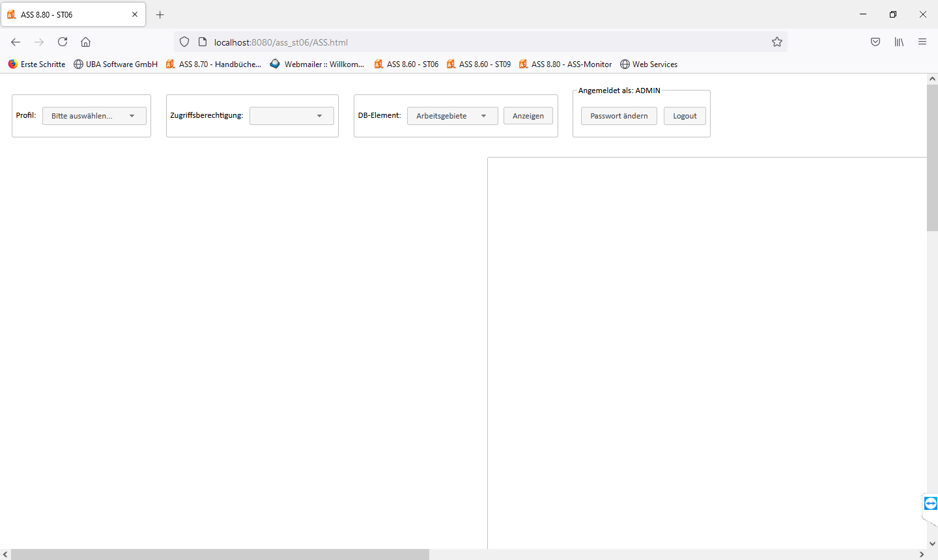This screenshot has height=560, width=938.
Task: Bookmark this page with star icon
Action: (777, 42)
